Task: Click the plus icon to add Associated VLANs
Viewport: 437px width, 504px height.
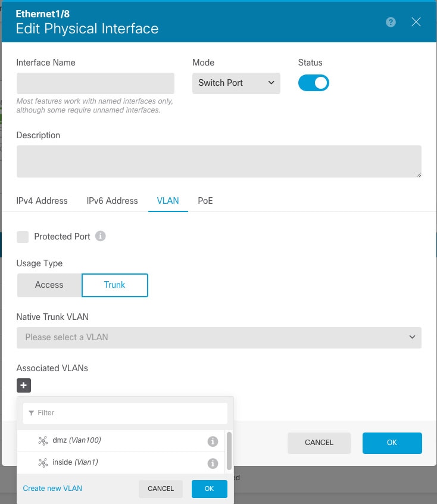Action: point(23,385)
